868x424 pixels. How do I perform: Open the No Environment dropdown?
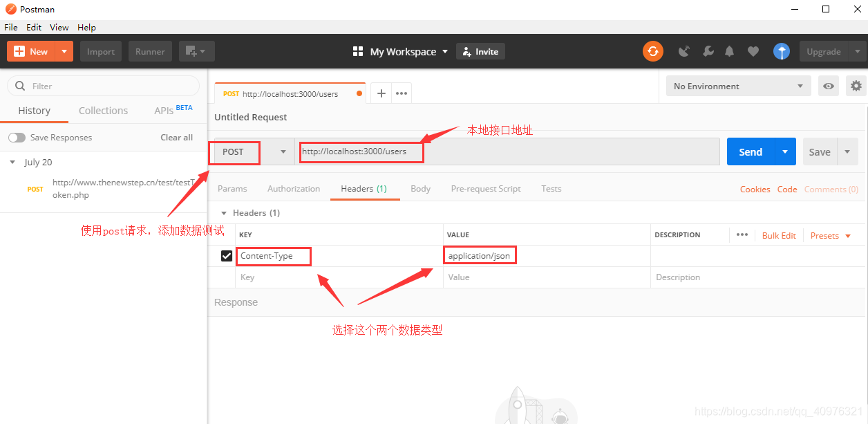(738, 86)
